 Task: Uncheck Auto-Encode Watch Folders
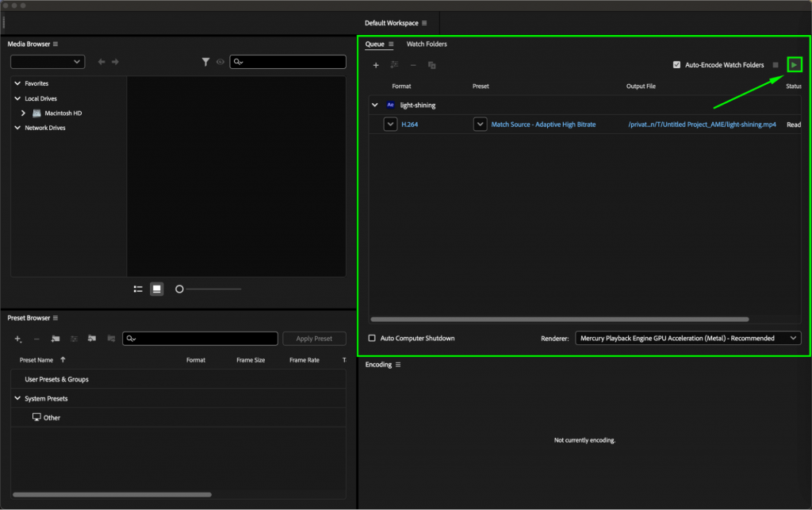(x=677, y=64)
